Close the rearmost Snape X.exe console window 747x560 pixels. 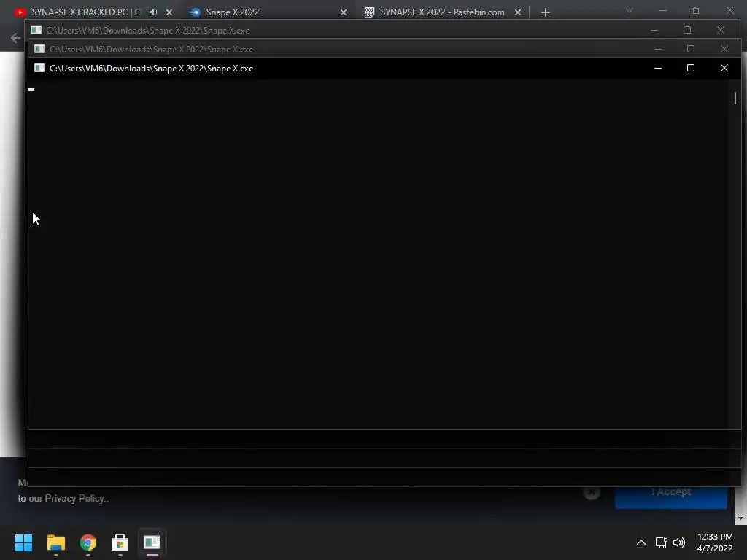point(720,30)
